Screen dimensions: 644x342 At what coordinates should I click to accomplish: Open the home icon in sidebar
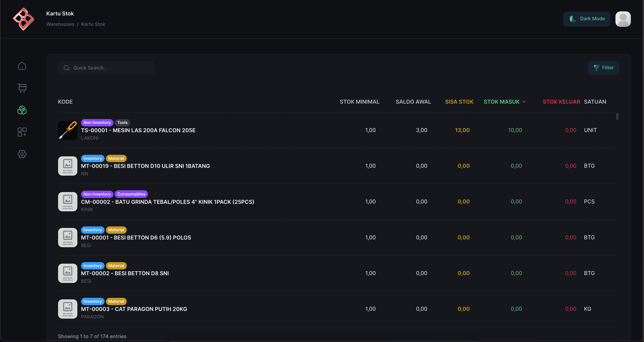coord(22,66)
